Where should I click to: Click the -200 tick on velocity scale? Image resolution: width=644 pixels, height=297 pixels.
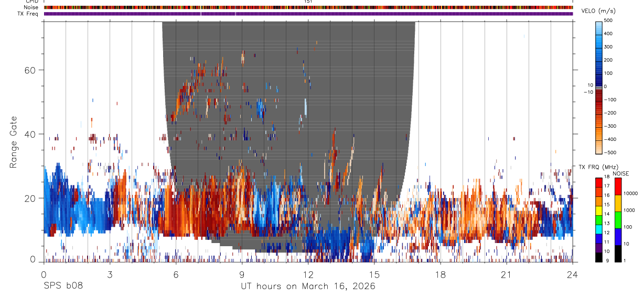[x=609, y=113]
